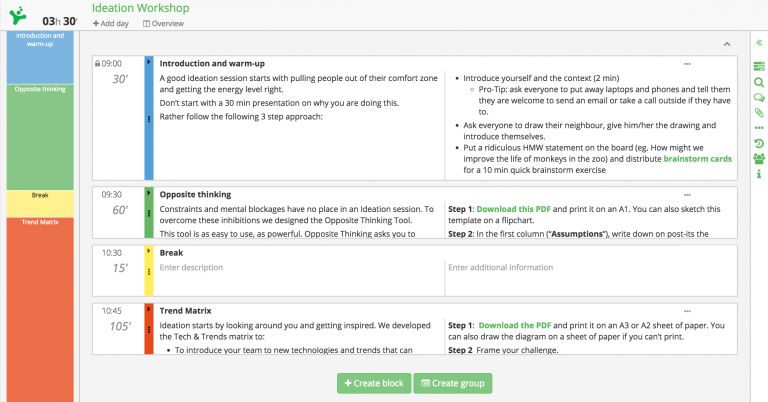768x402 pixels.
Task: Open the version history clock icon
Action: point(759,143)
